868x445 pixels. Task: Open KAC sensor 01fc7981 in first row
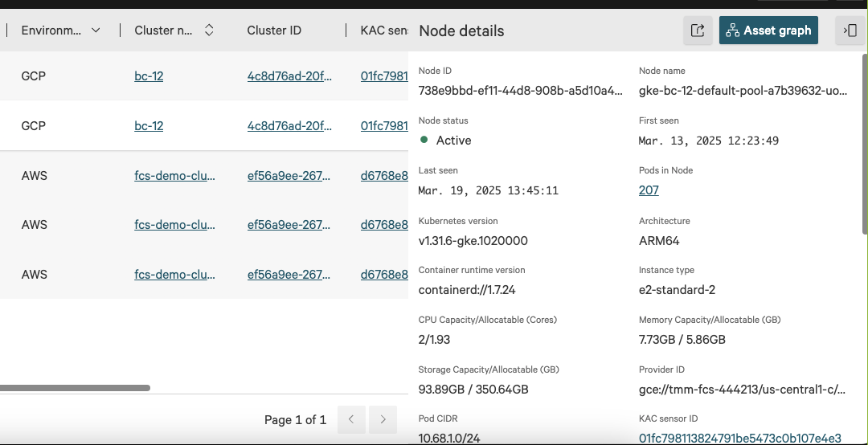tap(384, 76)
